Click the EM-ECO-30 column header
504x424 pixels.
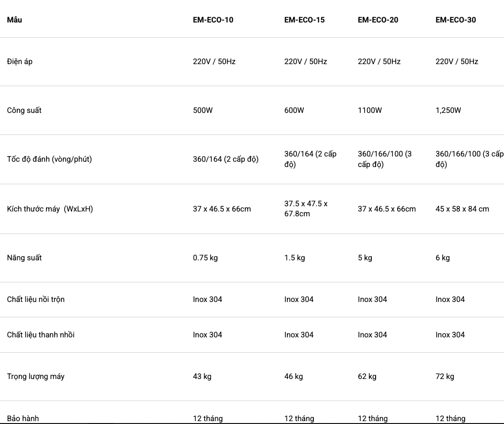(x=456, y=20)
